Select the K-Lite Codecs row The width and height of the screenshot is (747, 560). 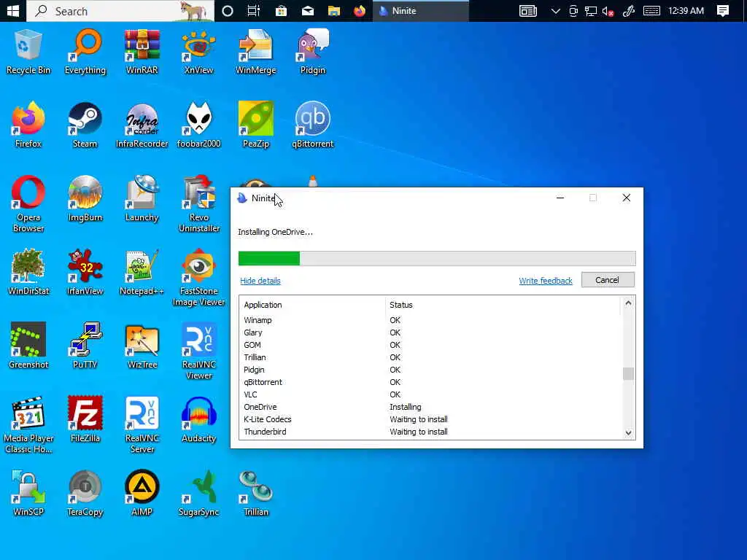(430, 419)
